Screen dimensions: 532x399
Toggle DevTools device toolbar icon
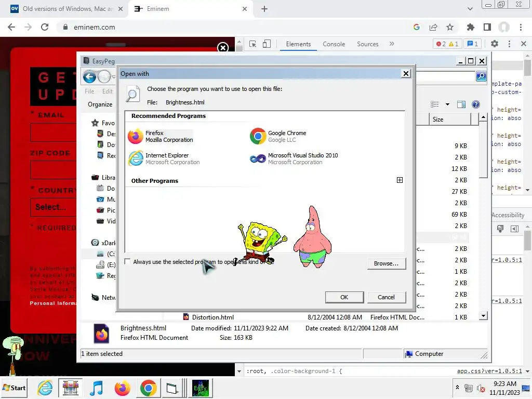pyautogui.click(x=267, y=44)
